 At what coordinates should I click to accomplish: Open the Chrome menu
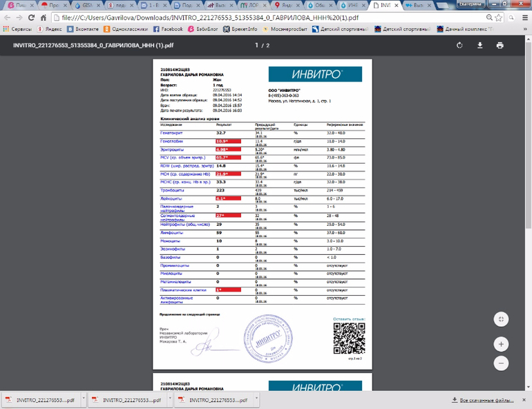(x=523, y=17)
